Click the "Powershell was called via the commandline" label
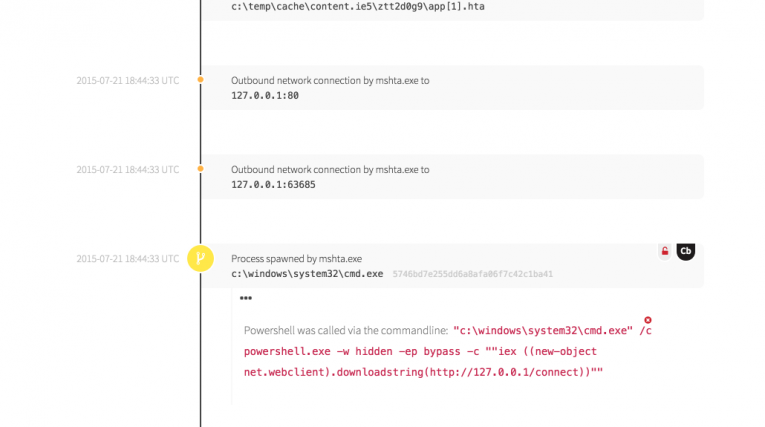 (346, 331)
